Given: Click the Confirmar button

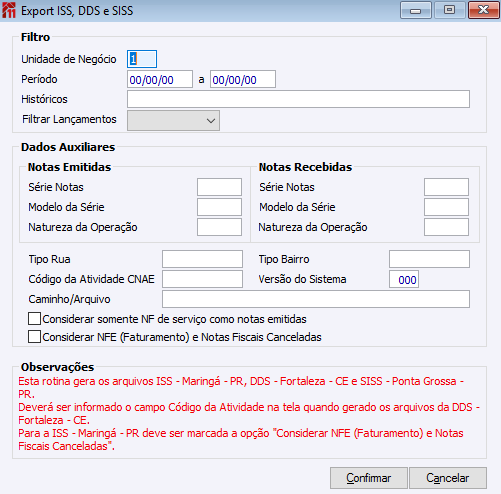Looking at the screenshot, I should [369, 478].
